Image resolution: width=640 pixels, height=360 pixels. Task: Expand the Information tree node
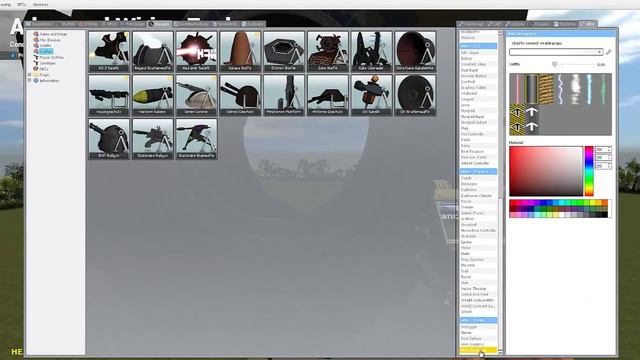tap(29, 80)
